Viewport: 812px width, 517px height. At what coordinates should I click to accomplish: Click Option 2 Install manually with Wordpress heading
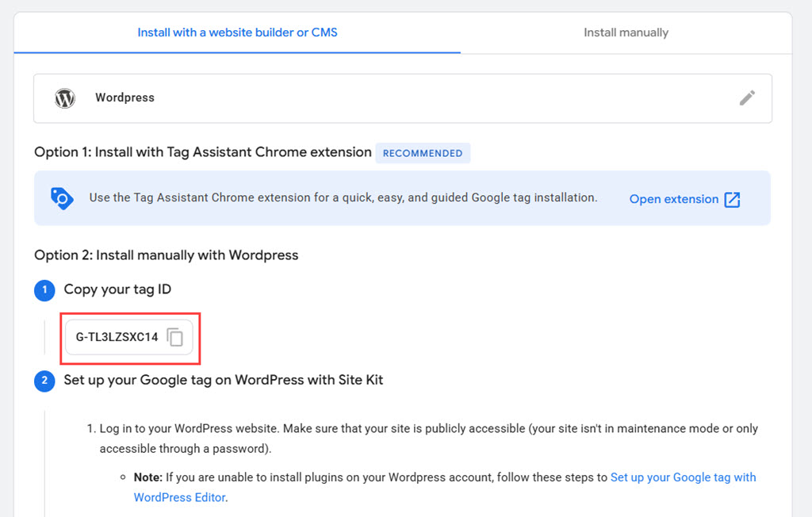click(167, 255)
